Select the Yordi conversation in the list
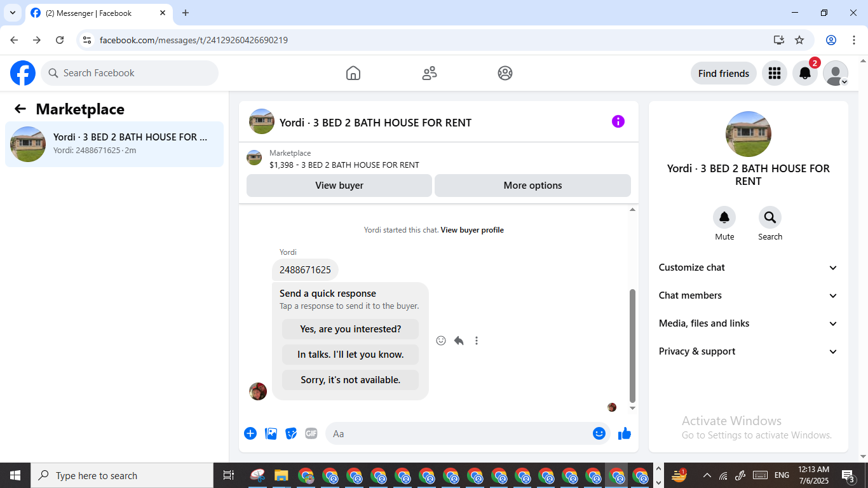This screenshot has width=868, height=488. tap(114, 144)
